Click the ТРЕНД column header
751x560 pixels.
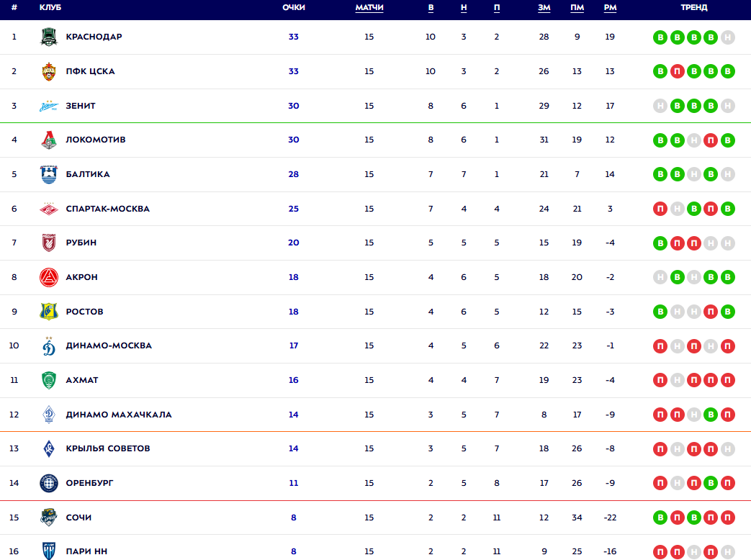693,8
